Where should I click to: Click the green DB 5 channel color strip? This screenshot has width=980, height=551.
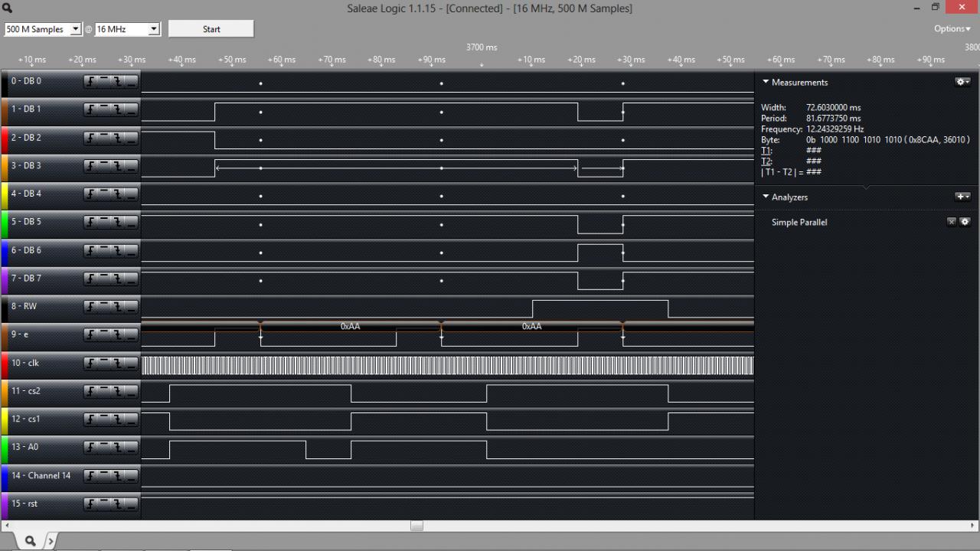(3, 223)
